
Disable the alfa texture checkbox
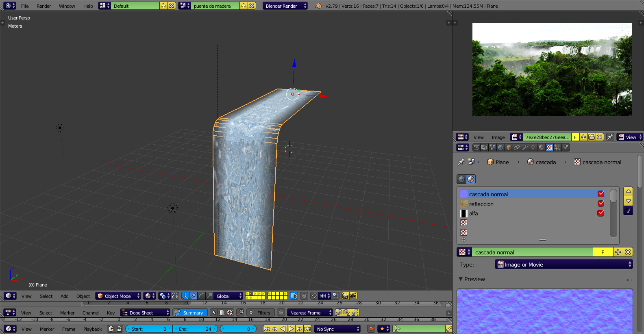(601, 213)
